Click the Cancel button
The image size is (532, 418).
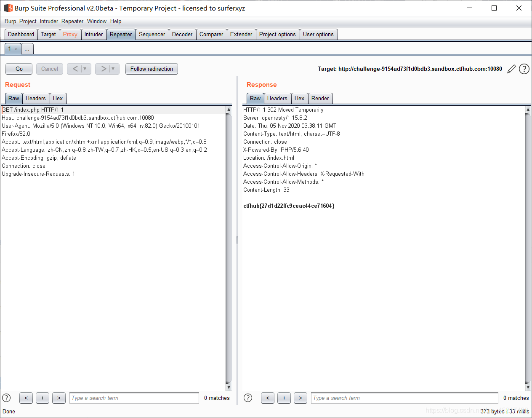[50, 69]
